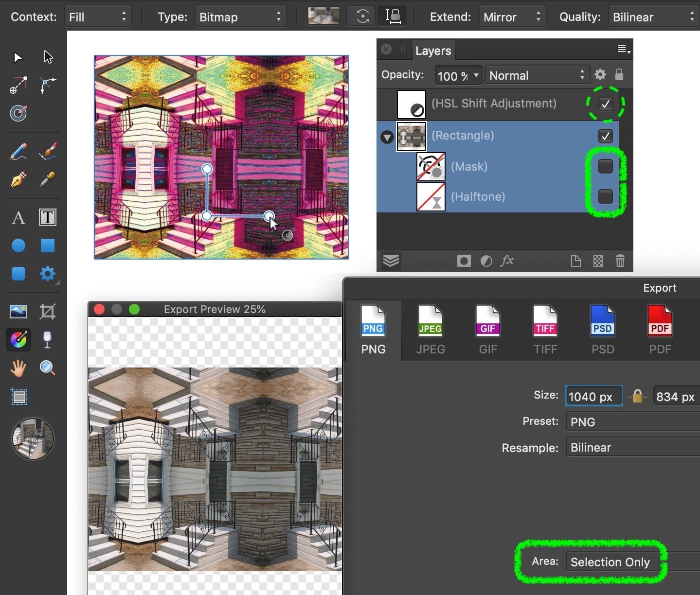Select the Pencil tool
Viewport: 700px width, 595px height.
tap(18, 152)
